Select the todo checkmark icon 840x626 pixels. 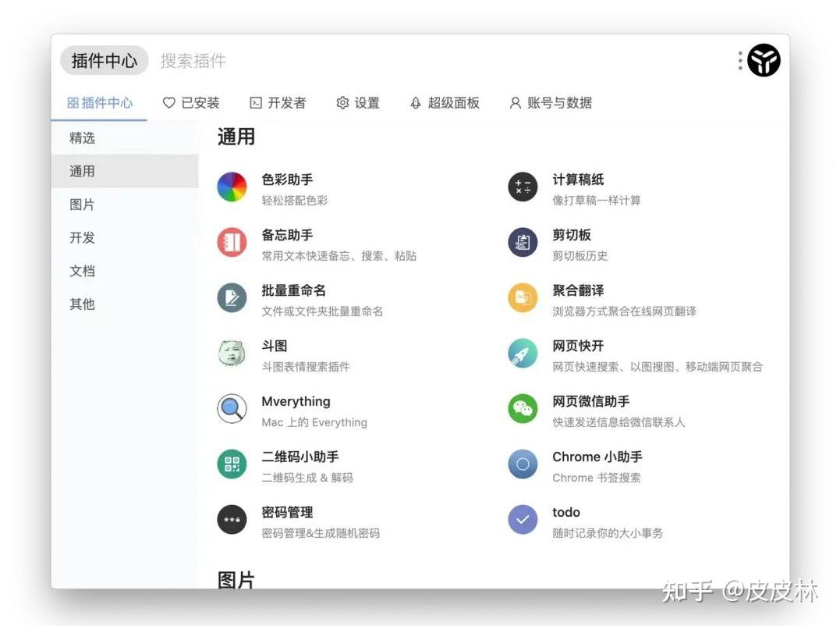[522, 520]
